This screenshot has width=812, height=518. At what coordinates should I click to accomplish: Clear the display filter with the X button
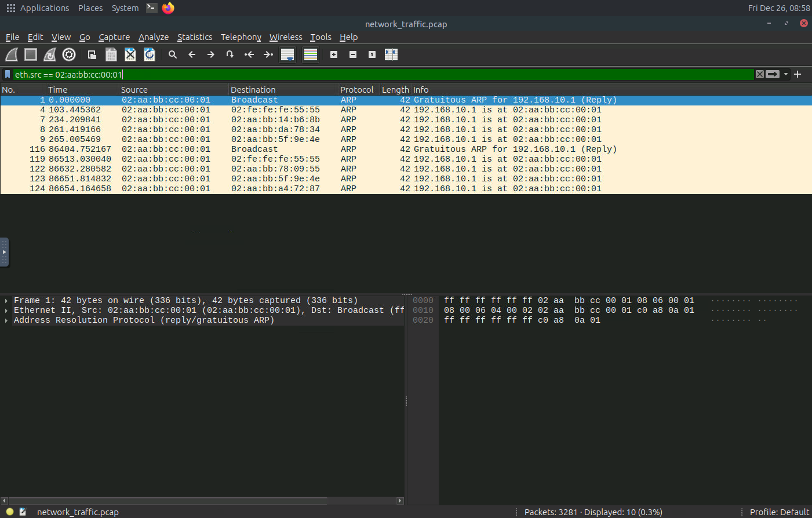(760, 74)
